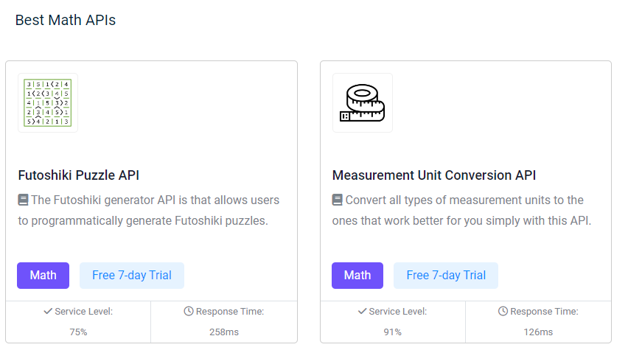Viewport: 628px width, 364px height.
Task: Click the checkmark icon in Futoshiki Service Level
Action: [48, 312]
